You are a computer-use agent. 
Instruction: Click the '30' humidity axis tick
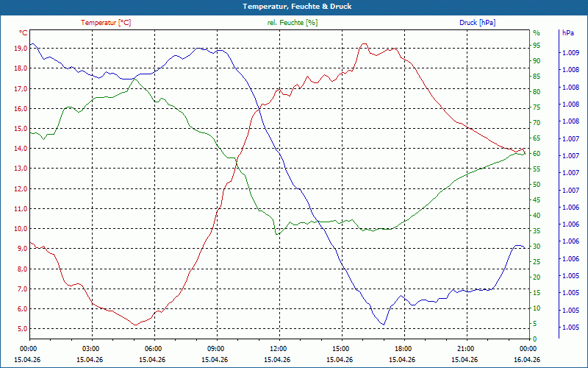click(537, 247)
